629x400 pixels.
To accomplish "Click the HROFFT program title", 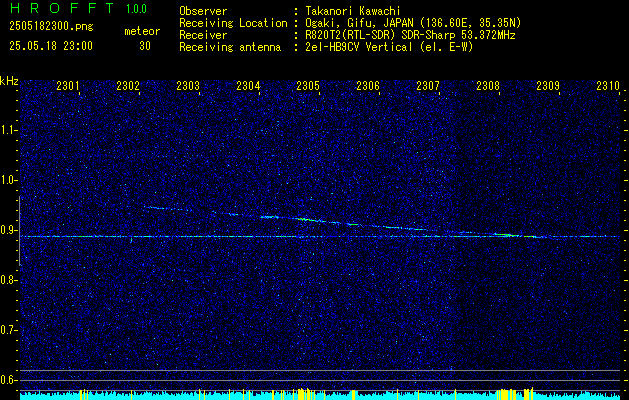I will tap(62, 8).
